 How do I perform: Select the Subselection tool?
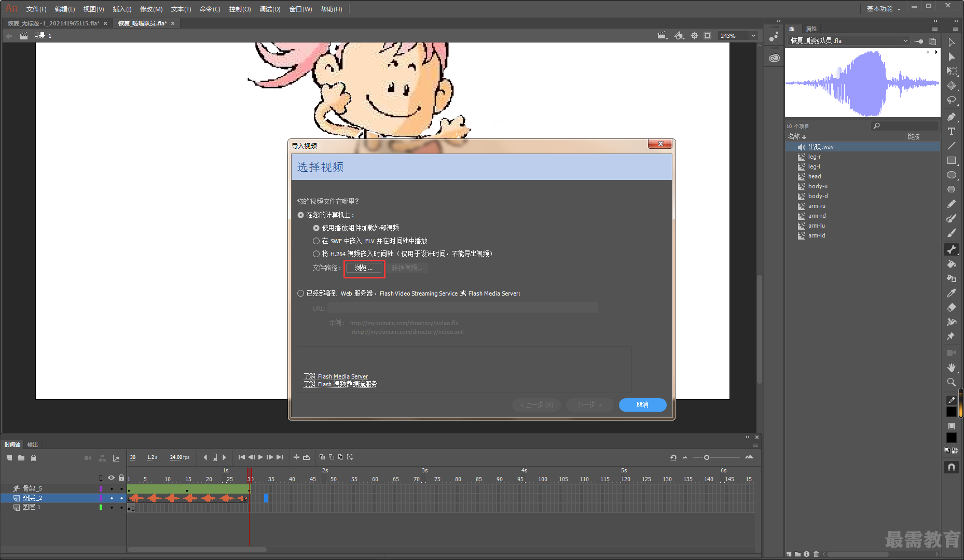click(952, 57)
